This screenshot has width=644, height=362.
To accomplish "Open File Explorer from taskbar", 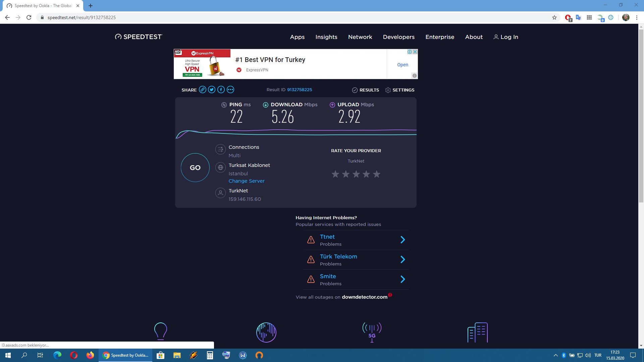I will point(177,355).
